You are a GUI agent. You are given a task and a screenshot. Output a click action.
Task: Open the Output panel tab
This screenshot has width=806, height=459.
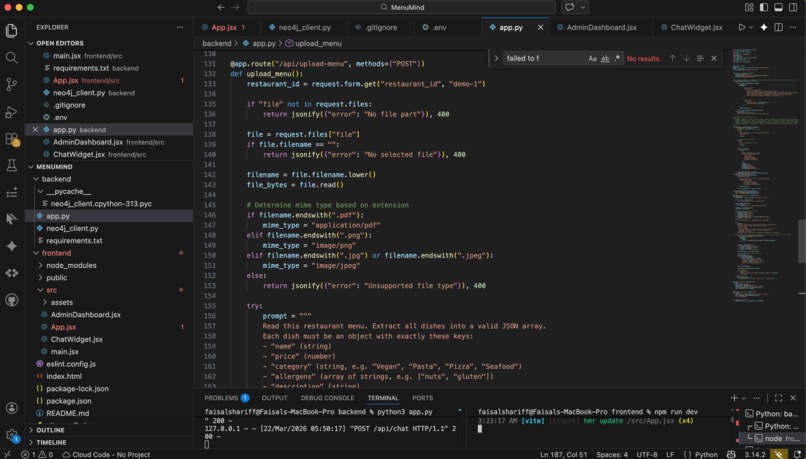pos(274,398)
